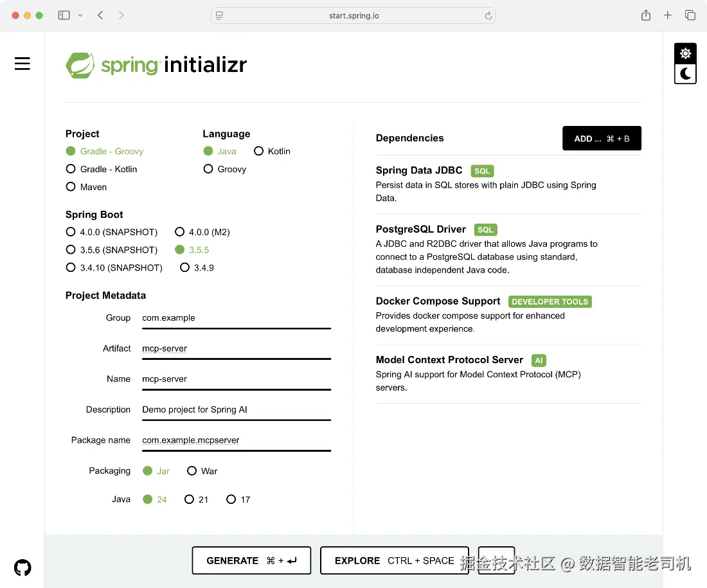
Task: Open Safari share icon
Action: (x=646, y=15)
